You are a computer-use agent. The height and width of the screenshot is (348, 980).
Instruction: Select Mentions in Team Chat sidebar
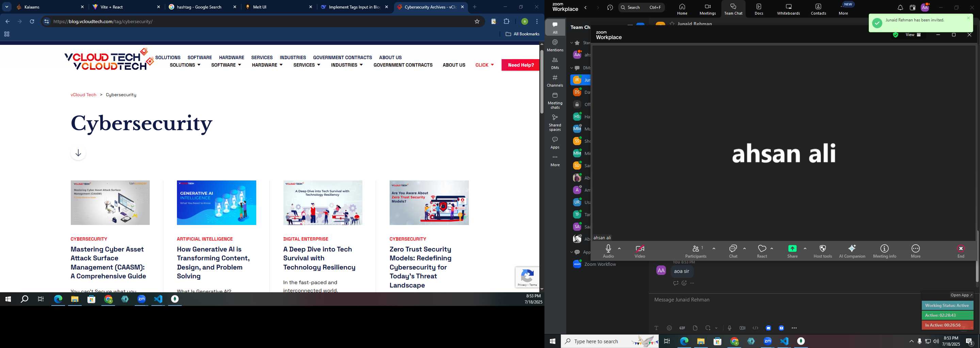point(555,46)
